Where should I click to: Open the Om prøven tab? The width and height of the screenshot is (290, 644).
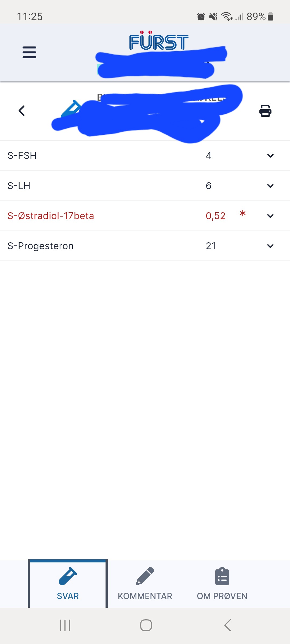tap(222, 584)
